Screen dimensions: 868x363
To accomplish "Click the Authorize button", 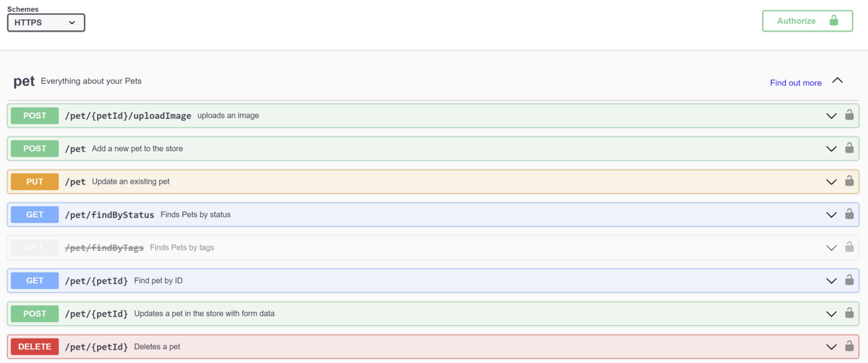I will pyautogui.click(x=807, y=21).
